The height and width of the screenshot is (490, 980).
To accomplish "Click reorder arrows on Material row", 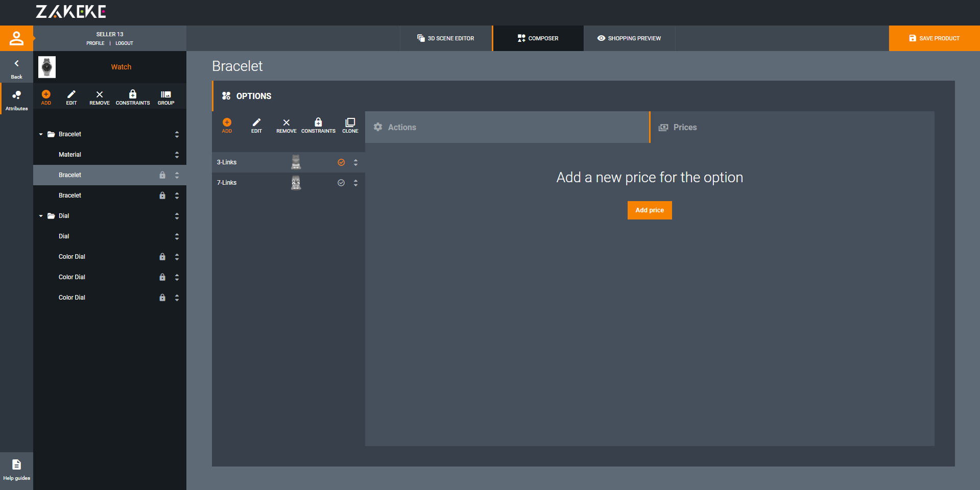I will (x=177, y=155).
